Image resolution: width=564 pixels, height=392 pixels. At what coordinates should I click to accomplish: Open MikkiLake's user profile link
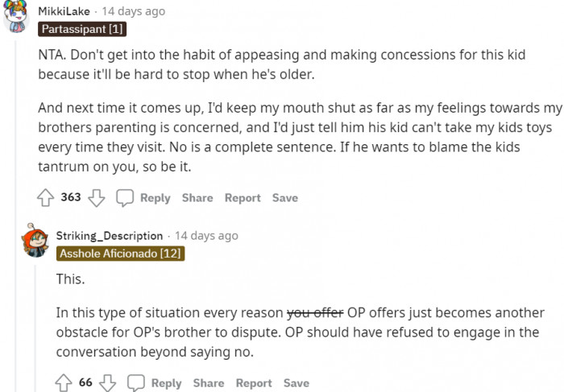click(x=64, y=11)
